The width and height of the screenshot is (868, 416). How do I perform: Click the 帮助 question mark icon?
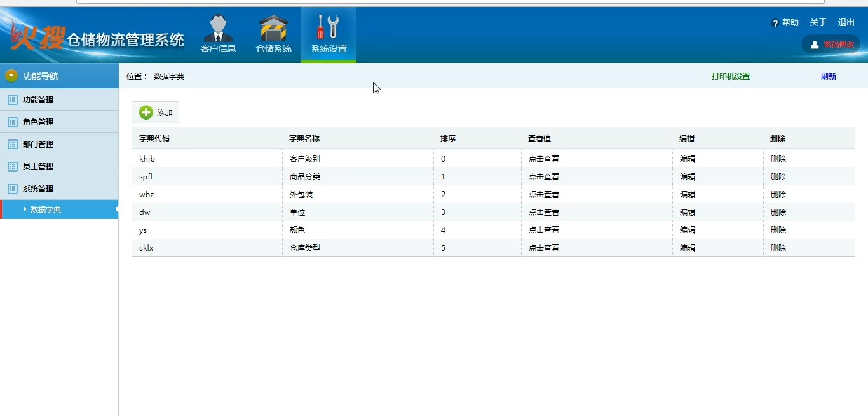(775, 23)
